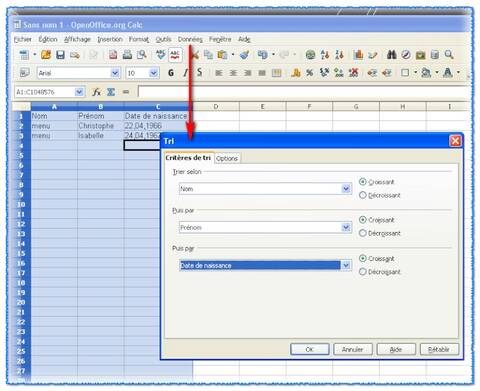Screen dimensions: 480x391
Task: Expand the Background Color dropdown arrow
Action: click(x=437, y=72)
